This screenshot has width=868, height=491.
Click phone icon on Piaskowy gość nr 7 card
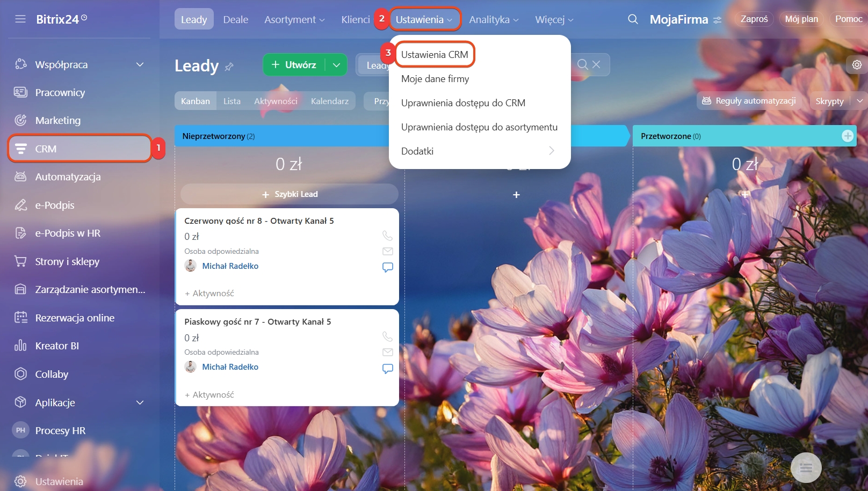click(387, 336)
